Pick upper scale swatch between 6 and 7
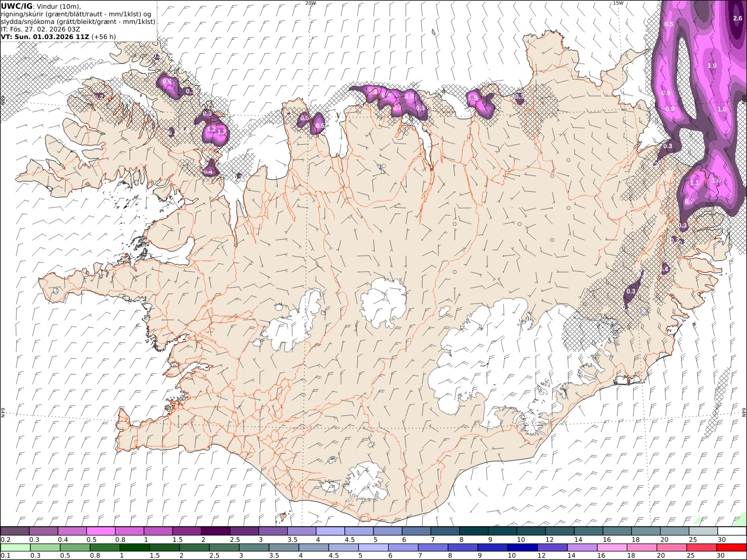747x560 pixels. [x=416, y=531]
